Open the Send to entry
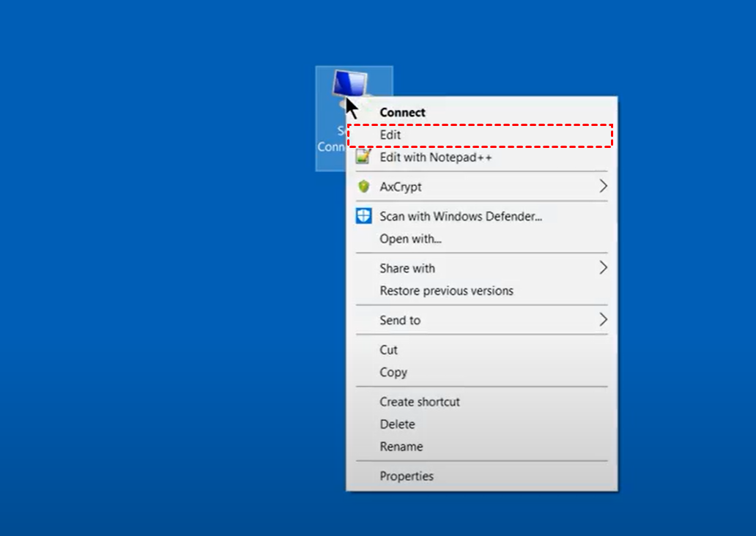 tap(482, 320)
